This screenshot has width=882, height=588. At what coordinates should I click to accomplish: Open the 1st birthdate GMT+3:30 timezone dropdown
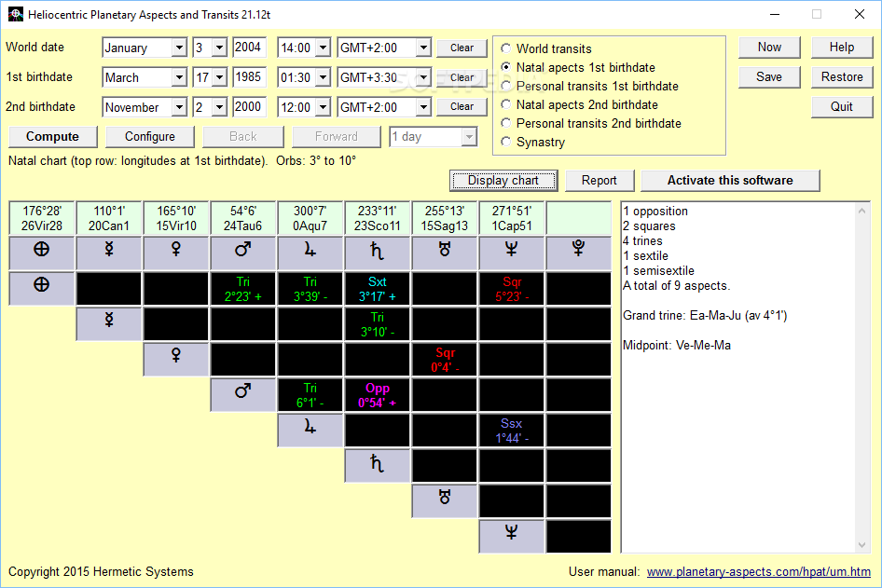[x=423, y=77]
